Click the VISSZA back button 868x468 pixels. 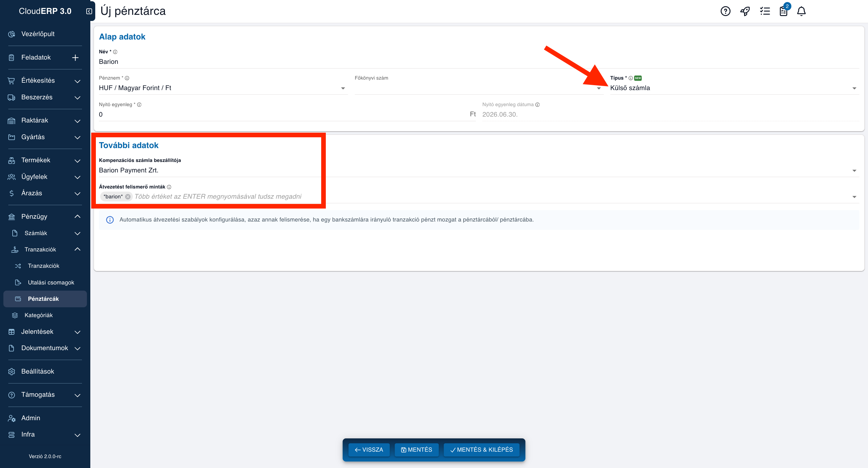pos(369,449)
